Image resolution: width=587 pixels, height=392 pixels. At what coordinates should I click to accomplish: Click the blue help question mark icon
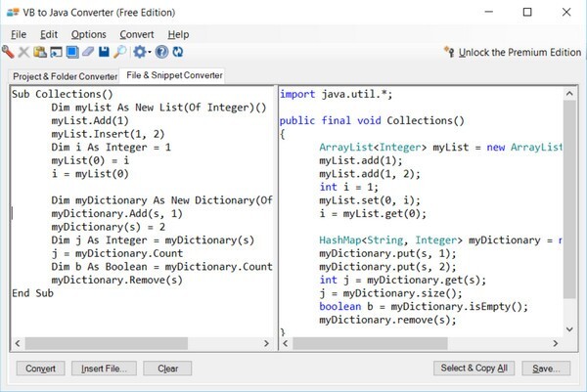point(161,52)
